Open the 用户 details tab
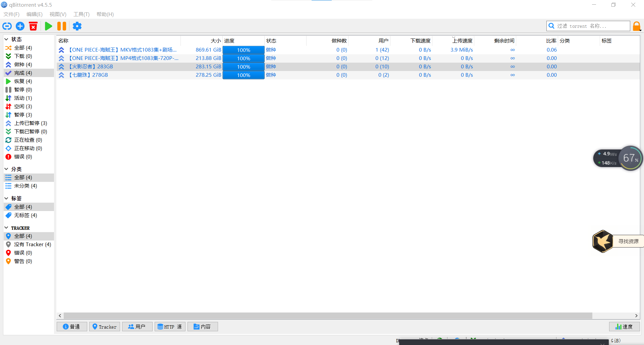644x345 pixels. 137,327
